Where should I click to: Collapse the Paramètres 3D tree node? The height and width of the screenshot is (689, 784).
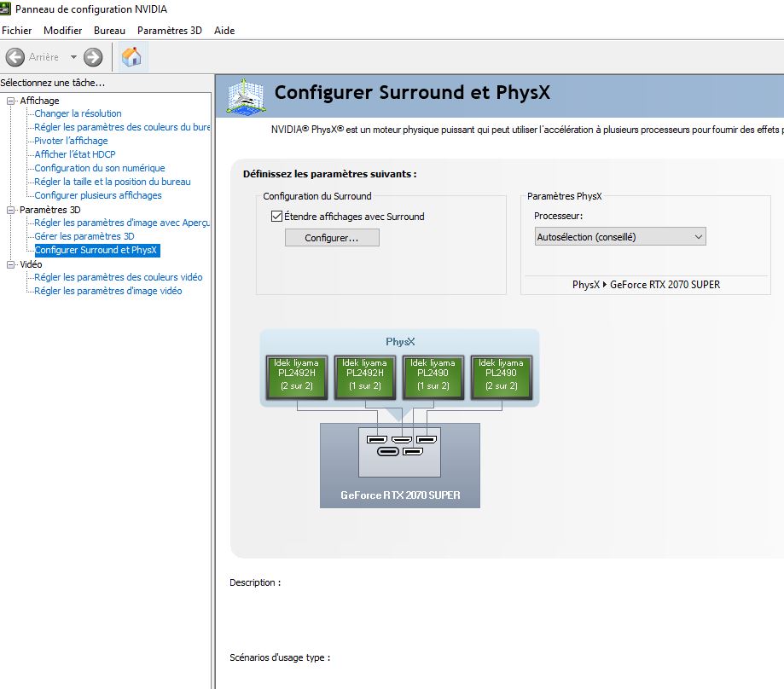tap(10, 210)
